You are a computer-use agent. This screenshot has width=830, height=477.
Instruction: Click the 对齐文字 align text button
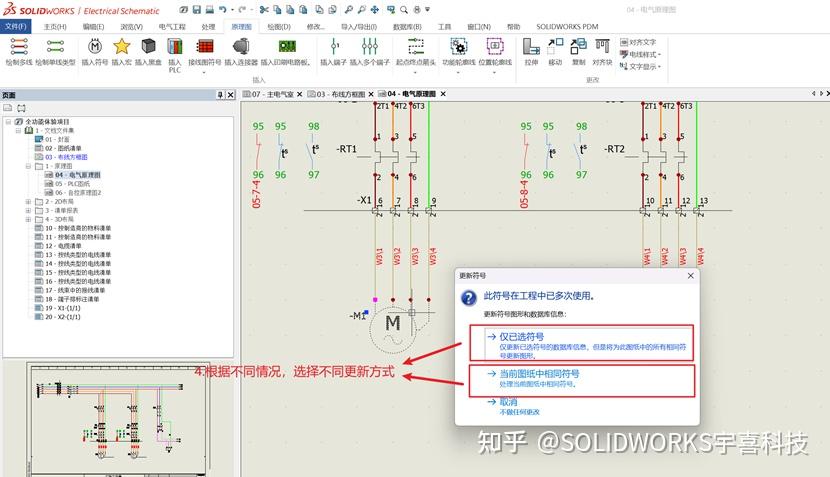(x=638, y=42)
